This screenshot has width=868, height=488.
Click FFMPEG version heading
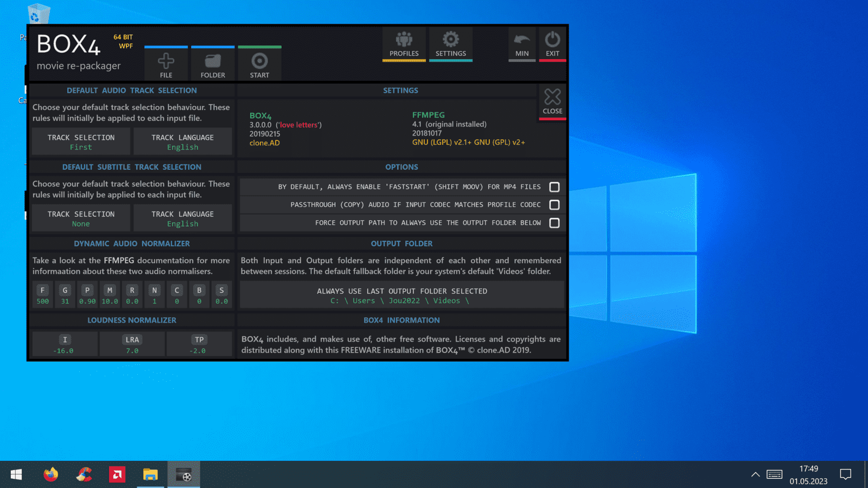429,115
